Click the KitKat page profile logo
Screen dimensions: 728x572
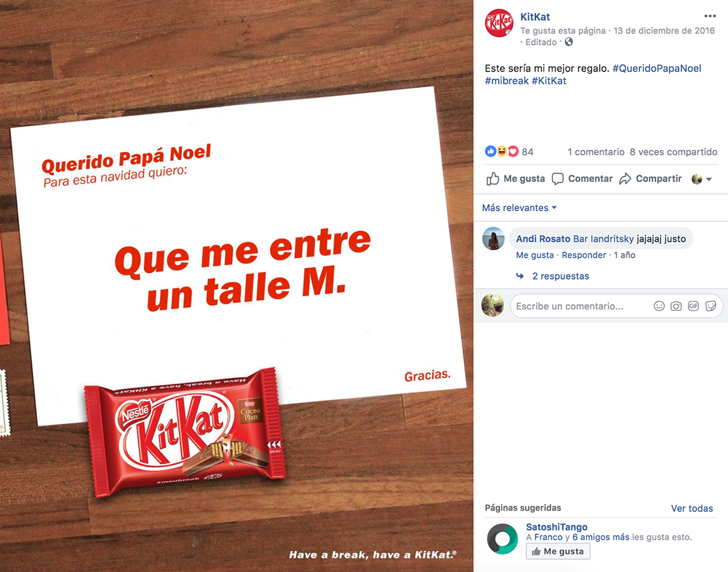pyautogui.click(x=500, y=24)
